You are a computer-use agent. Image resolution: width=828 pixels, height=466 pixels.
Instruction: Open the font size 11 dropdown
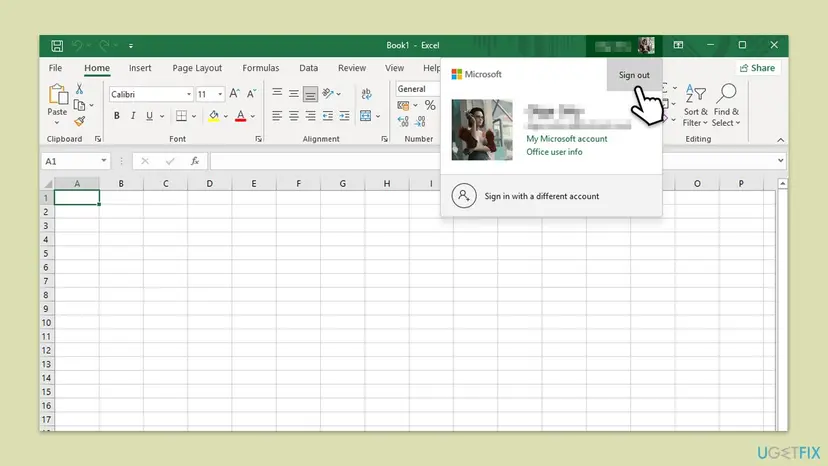220,95
